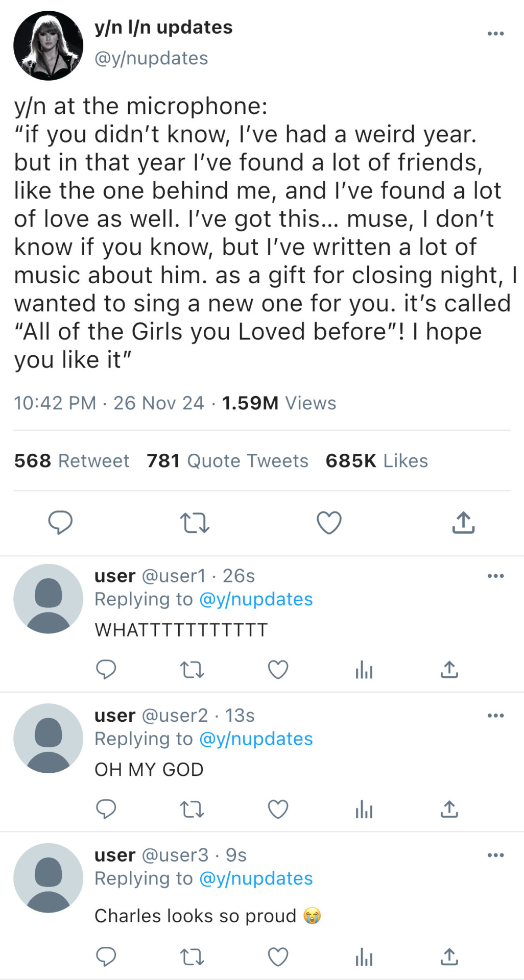
Task: Open user2's default avatar profile
Action: (x=49, y=738)
